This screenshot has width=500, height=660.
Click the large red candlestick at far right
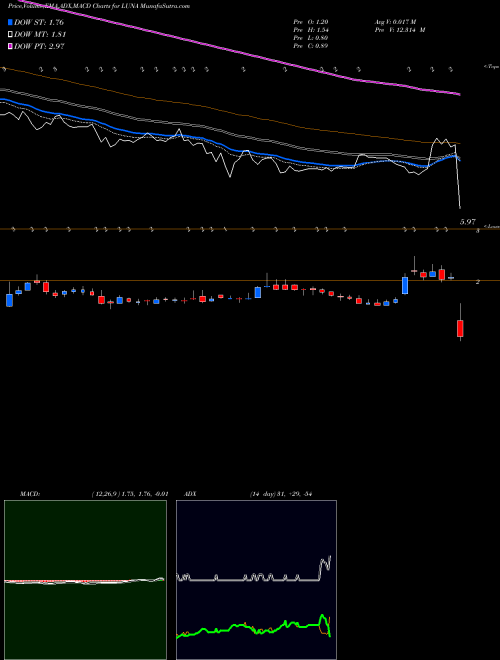460,328
